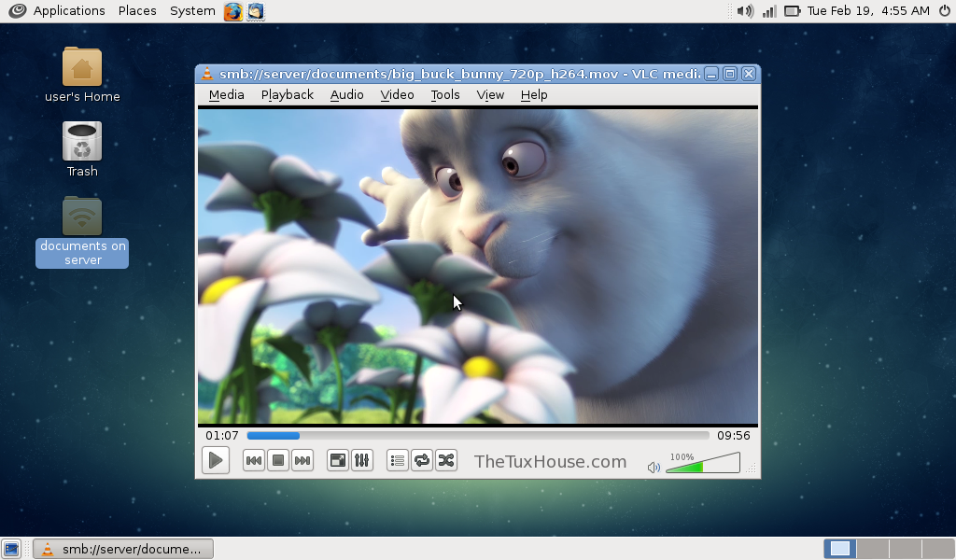Image resolution: width=956 pixels, height=560 pixels.
Task: Jump to previous media track
Action: tap(254, 461)
